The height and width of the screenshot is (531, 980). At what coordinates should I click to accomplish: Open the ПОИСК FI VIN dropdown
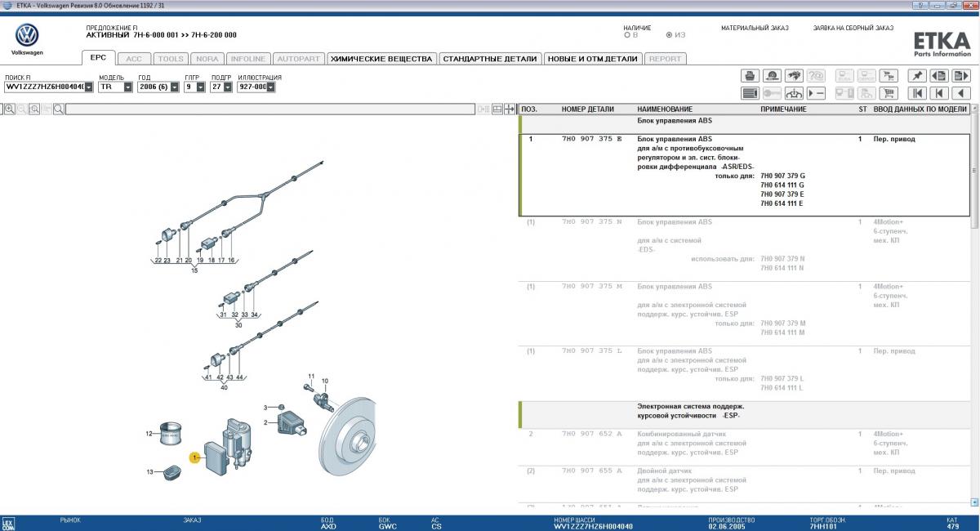(89, 87)
